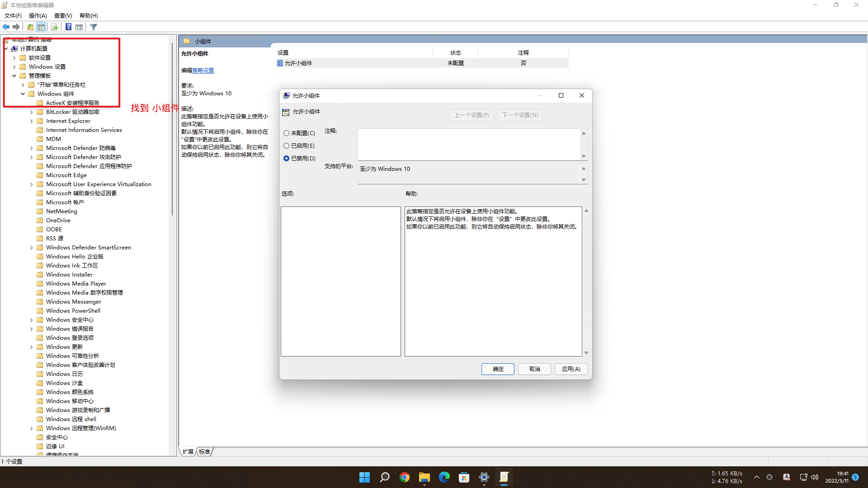Switch to the 标准 tab
The image size is (868, 488).
pyautogui.click(x=204, y=451)
